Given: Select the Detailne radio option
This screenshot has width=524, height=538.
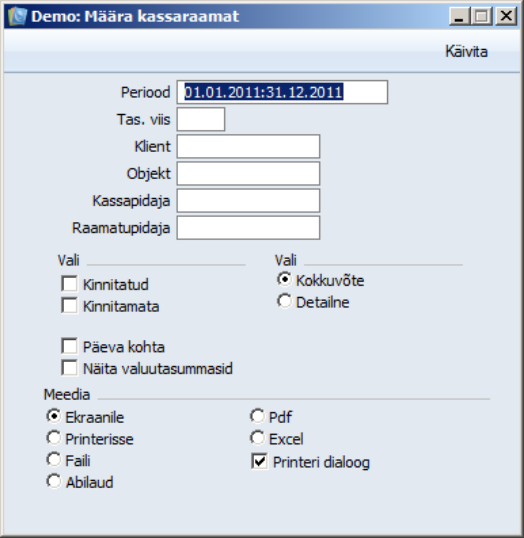Looking at the screenshot, I should coord(284,301).
